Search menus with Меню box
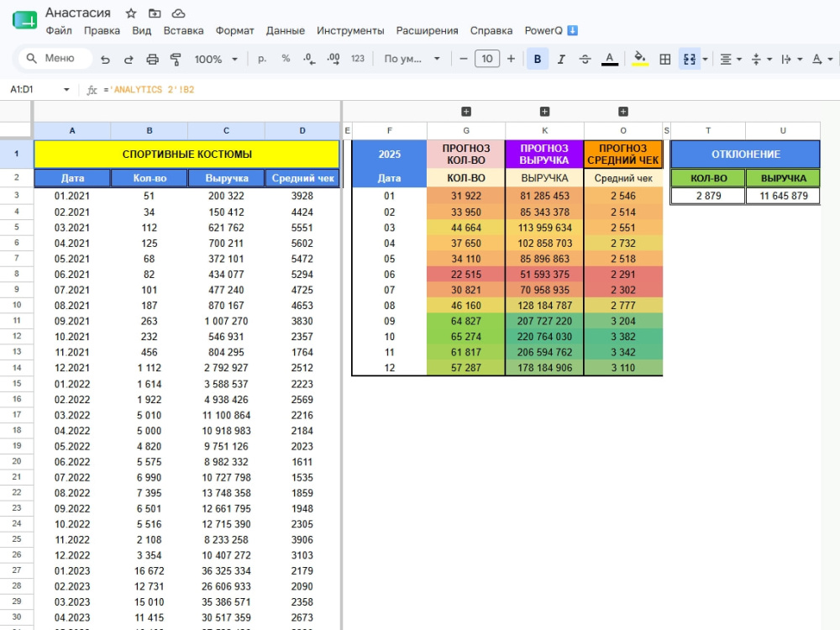 55,59
